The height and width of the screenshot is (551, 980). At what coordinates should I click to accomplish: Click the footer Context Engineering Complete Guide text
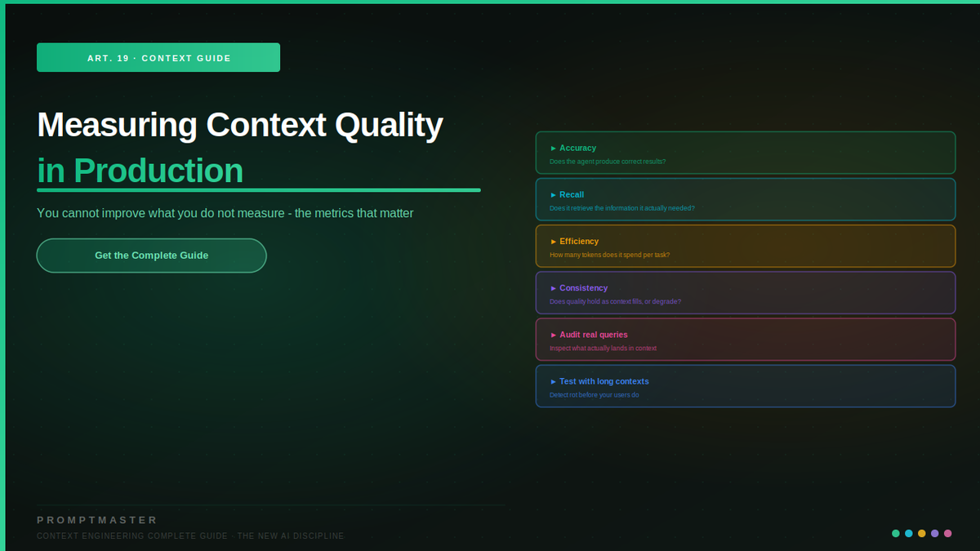pos(191,536)
